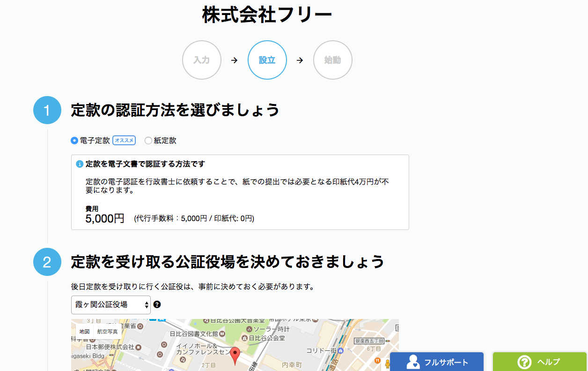The height and width of the screenshot is (371, 588).
Task: Open the 始動 step circle
Action: [333, 60]
